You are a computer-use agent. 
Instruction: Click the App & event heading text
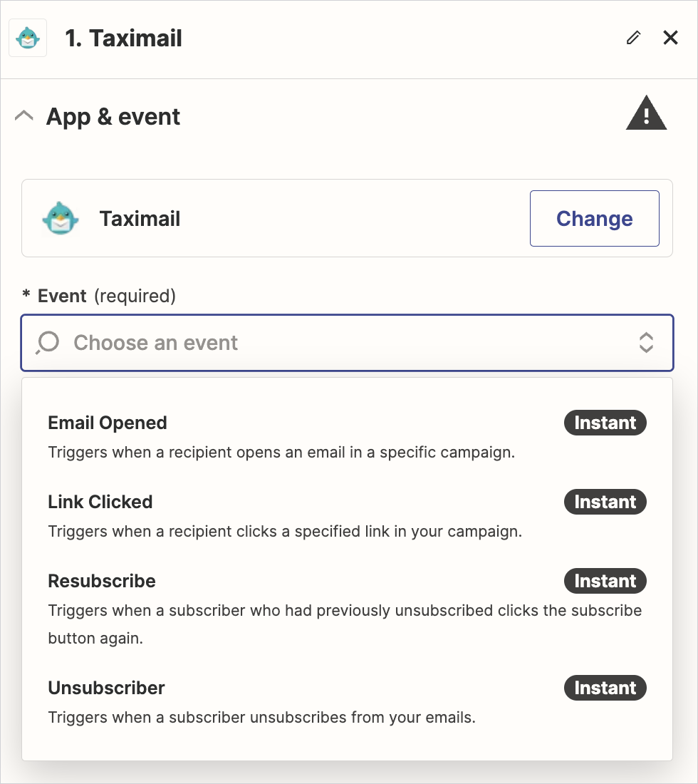(113, 117)
